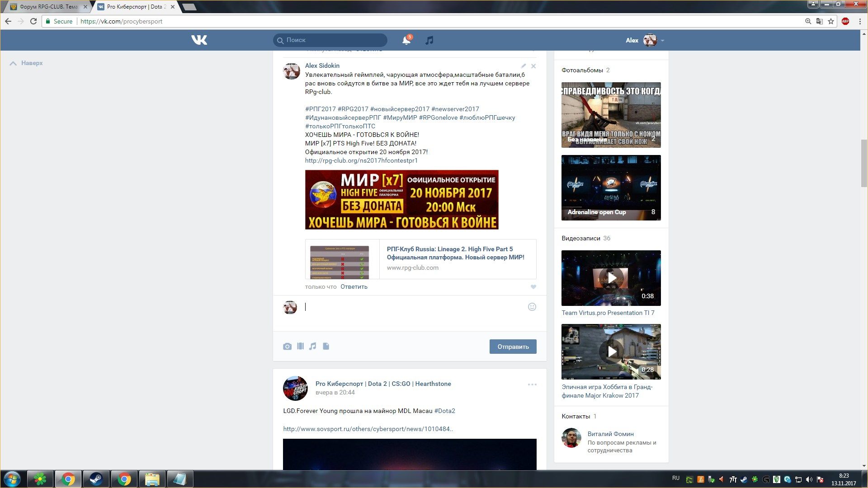The width and height of the screenshot is (868, 488).
Task: Open Alex Sidokin commenter name link
Action: pyautogui.click(x=322, y=66)
